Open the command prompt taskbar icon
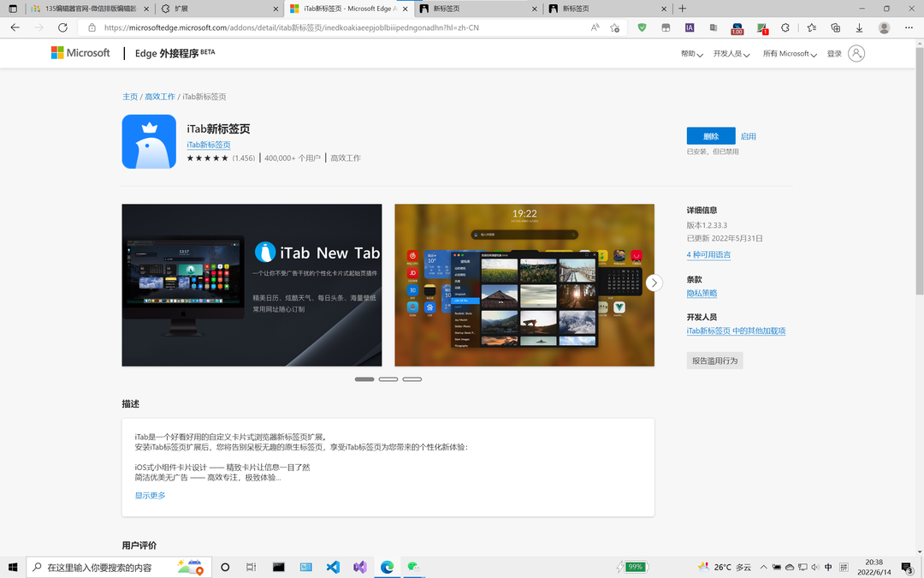 pyautogui.click(x=279, y=567)
